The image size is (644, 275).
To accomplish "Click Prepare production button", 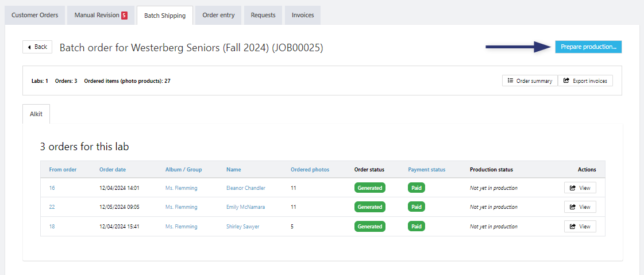I will tap(588, 47).
